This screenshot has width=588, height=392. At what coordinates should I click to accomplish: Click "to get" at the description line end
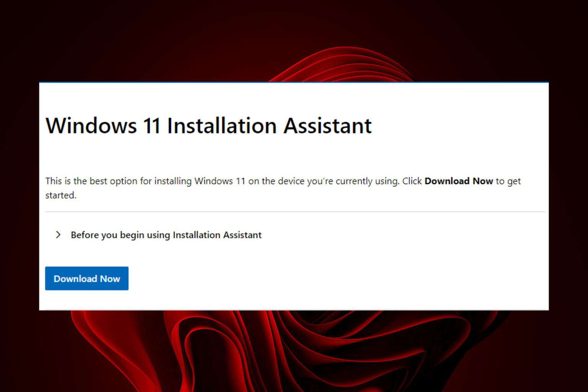[508, 181]
